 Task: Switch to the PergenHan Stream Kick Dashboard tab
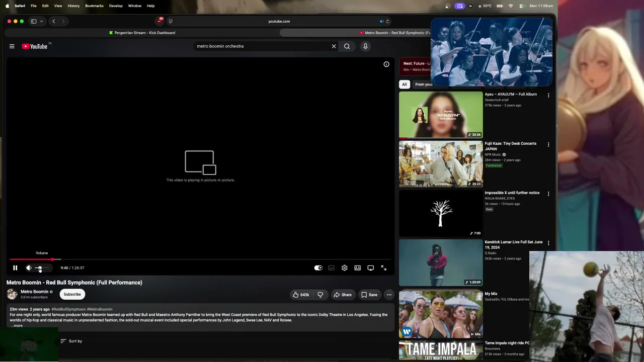coord(142,33)
